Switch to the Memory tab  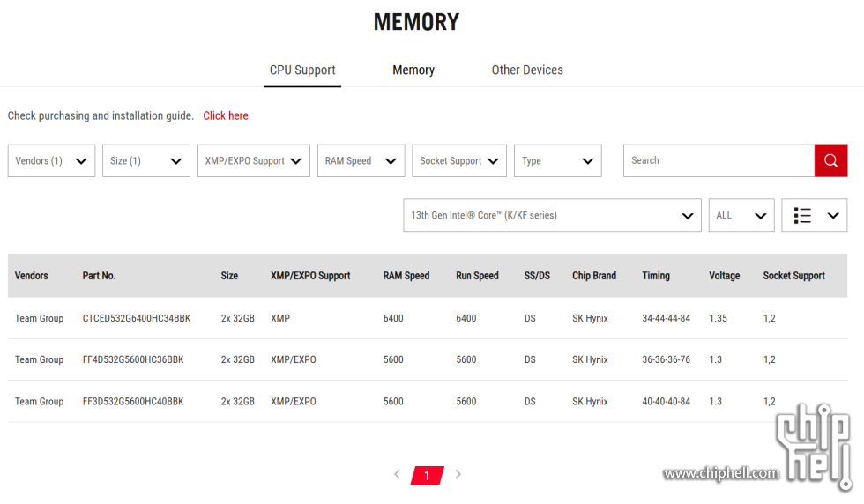click(413, 70)
